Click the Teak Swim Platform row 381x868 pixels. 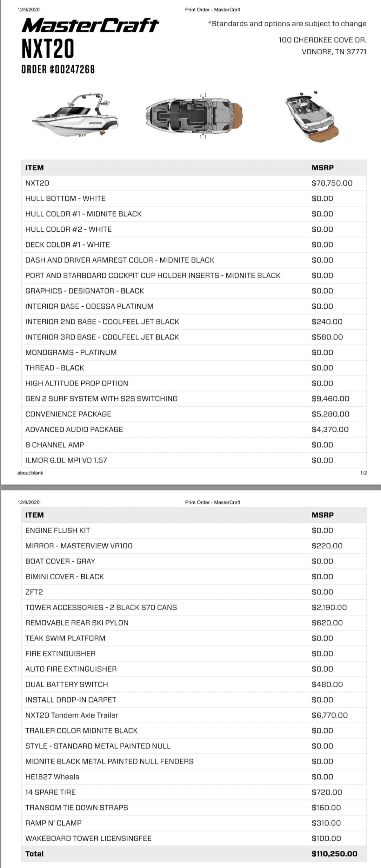click(65, 638)
